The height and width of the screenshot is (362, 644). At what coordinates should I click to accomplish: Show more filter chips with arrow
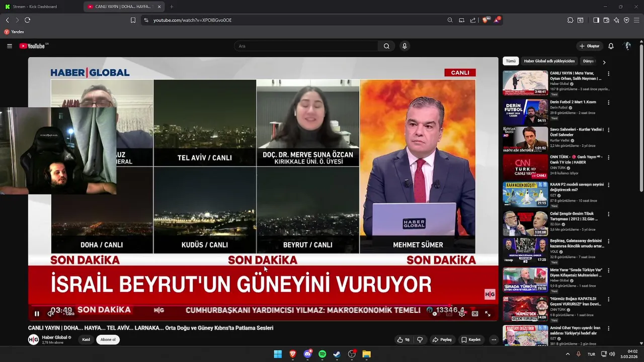coord(604,62)
